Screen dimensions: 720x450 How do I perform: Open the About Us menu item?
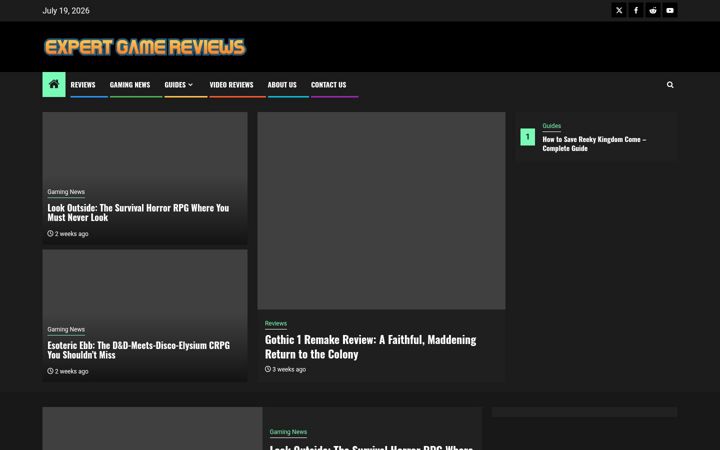(x=282, y=85)
